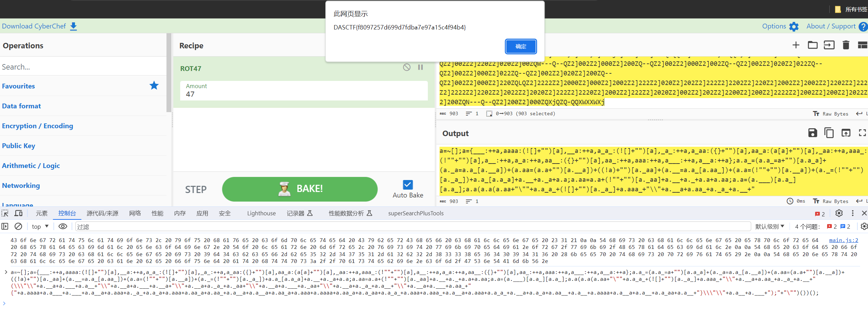The width and height of the screenshot is (868, 324).
Task: Open the main.js:2 source link
Action: pos(843,240)
